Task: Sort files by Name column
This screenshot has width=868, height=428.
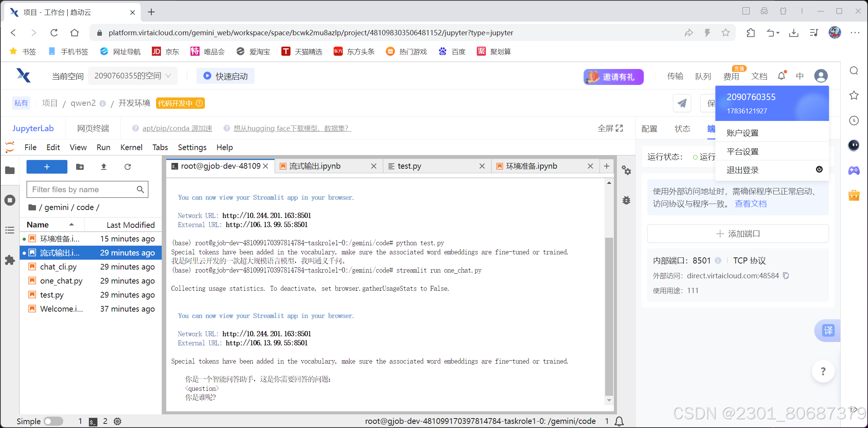Action: (x=38, y=225)
